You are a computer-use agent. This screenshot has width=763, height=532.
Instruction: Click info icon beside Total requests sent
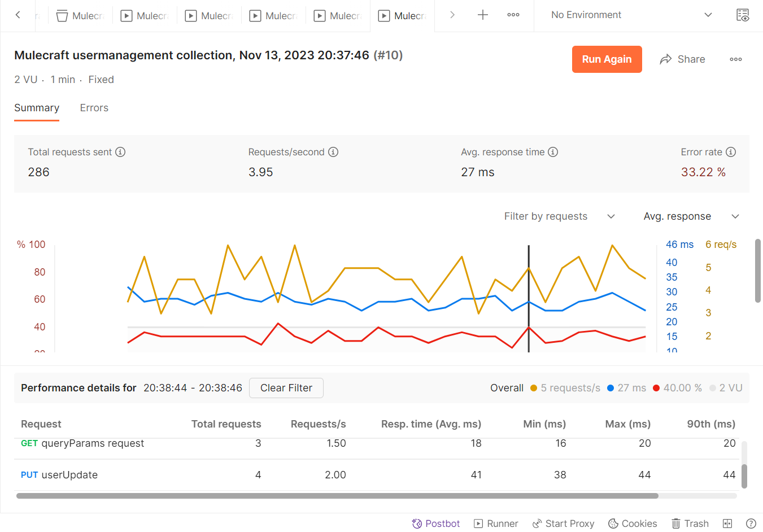coord(120,152)
